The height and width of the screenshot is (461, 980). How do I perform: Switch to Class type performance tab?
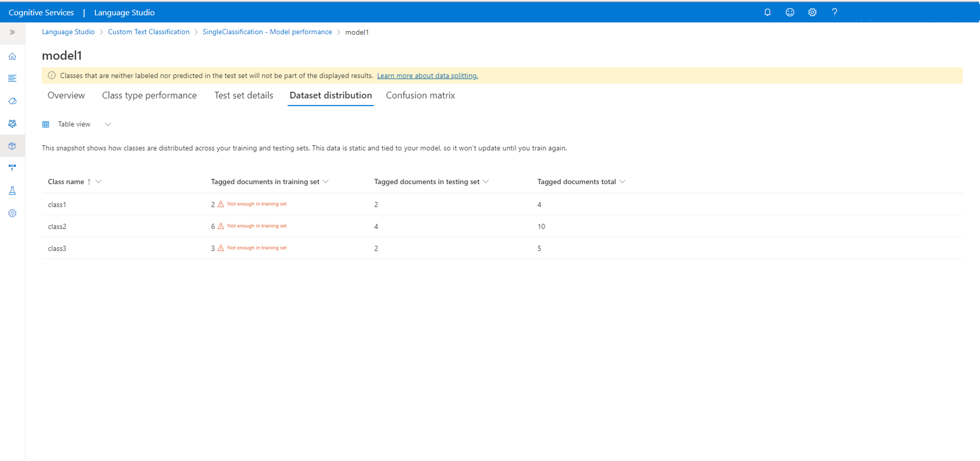tap(149, 95)
